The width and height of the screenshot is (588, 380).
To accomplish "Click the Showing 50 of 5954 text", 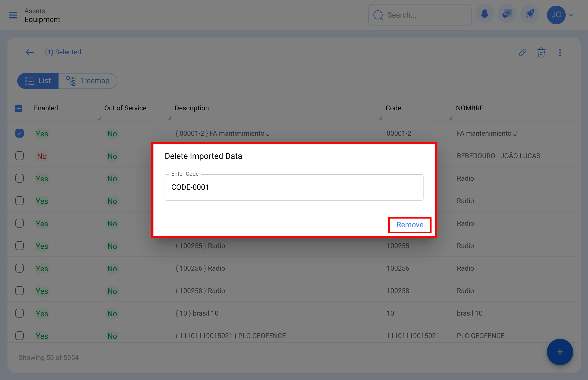I will [x=49, y=358].
